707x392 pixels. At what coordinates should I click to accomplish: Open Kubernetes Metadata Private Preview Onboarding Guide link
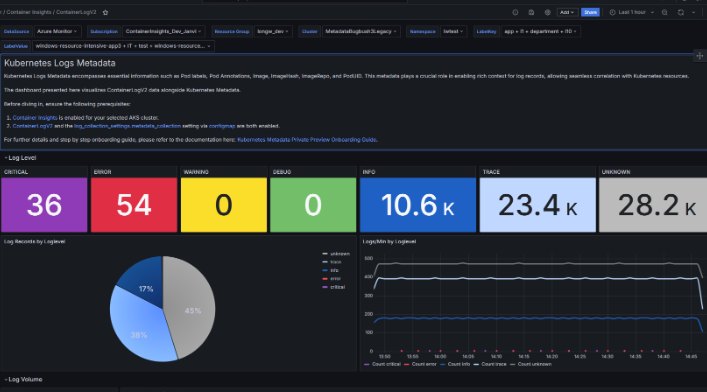pos(307,140)
